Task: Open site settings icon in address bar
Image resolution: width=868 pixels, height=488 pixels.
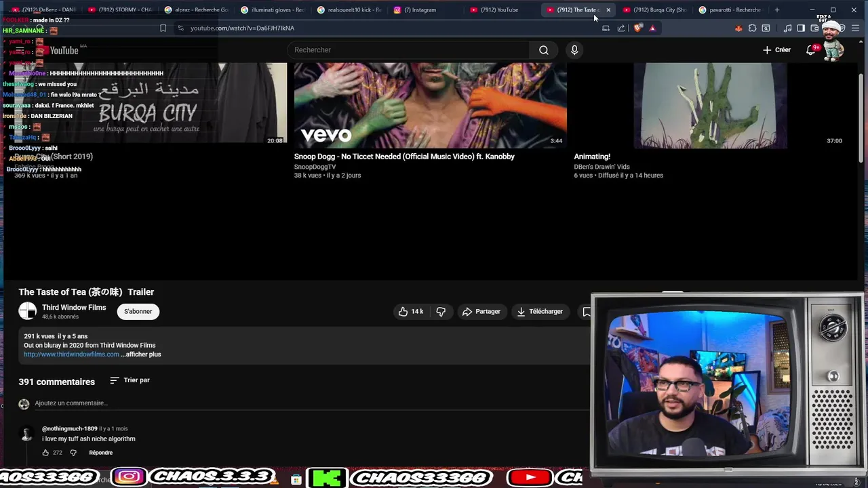Action: [x=180, y=28]
